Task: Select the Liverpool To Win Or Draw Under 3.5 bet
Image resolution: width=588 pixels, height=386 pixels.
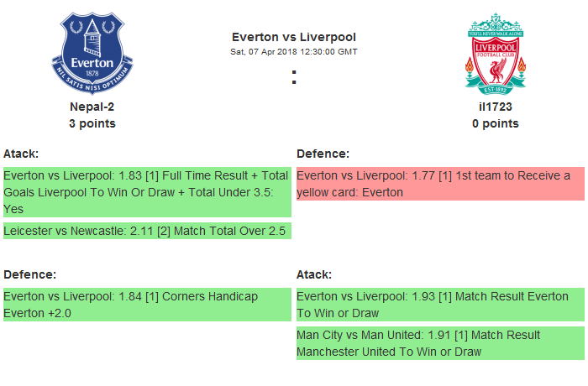Action: pos(147,192)
